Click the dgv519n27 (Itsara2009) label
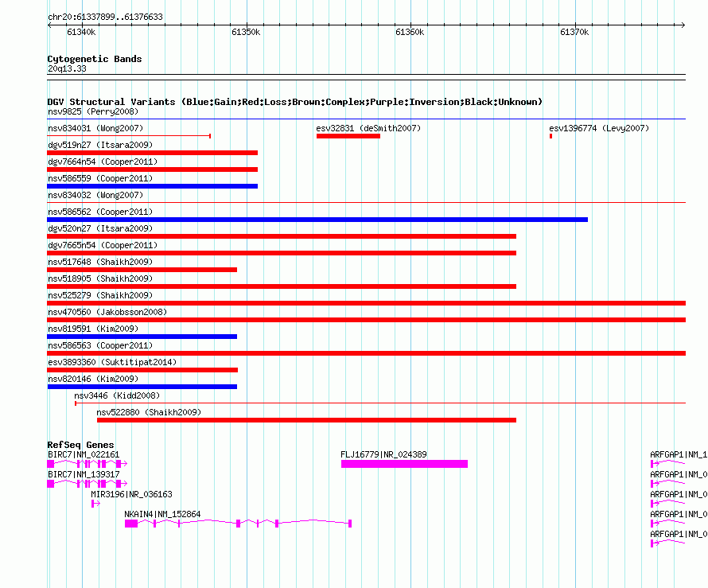This screenshot has width=708, height=588. 100,145
